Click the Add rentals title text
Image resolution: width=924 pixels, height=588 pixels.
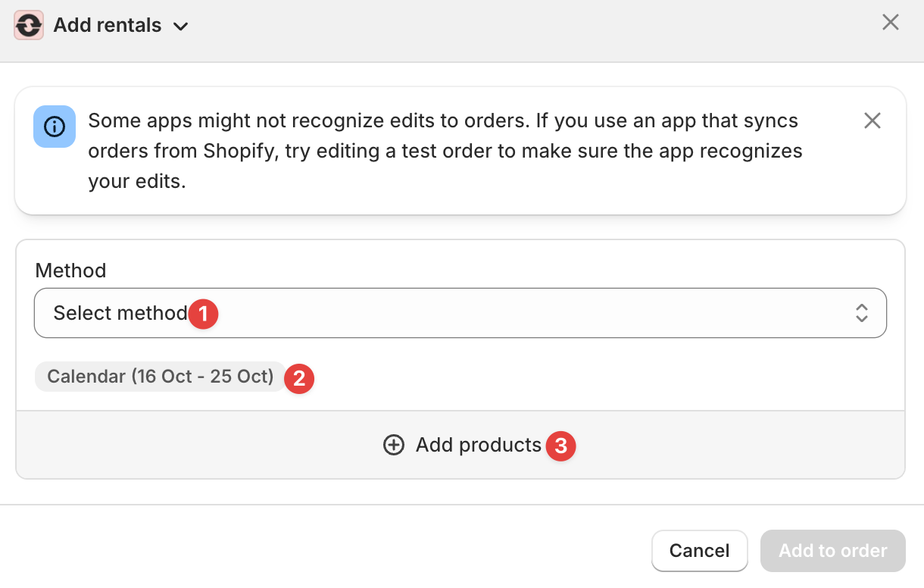click(x=108, y=25)
